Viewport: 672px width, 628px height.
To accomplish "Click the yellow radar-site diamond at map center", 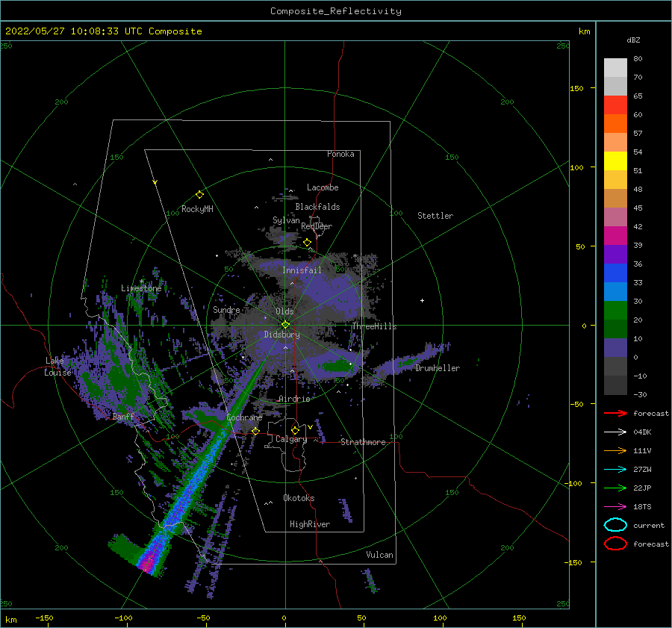I will pos(285,325).
